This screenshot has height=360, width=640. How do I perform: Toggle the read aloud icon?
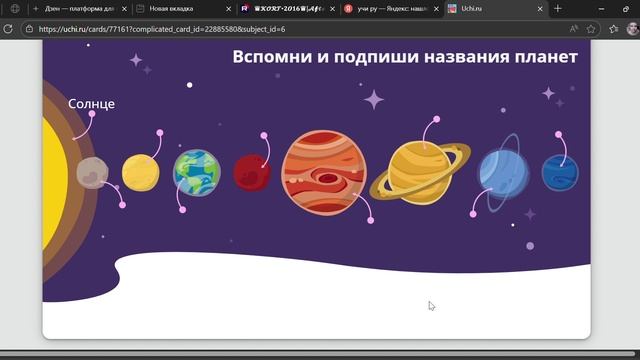[573, 29]
